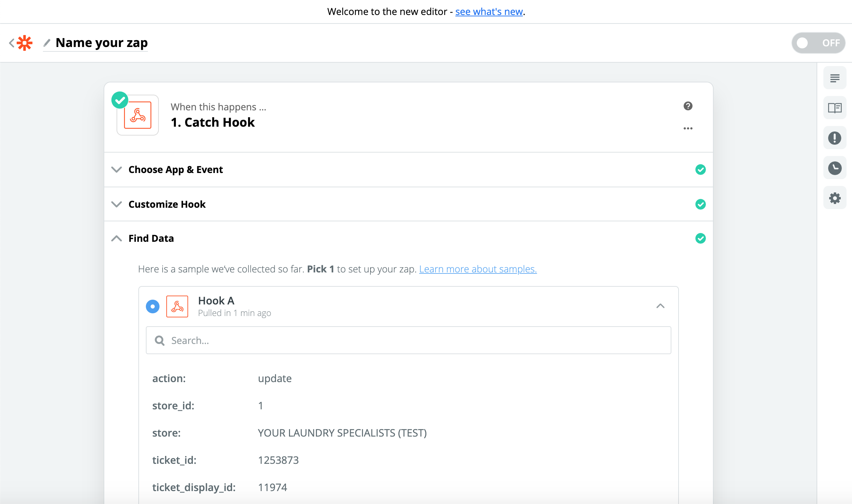Screen dimensions: 852x504
Task: Open the clock history sidebar icon
Action: tap(835, 168)
